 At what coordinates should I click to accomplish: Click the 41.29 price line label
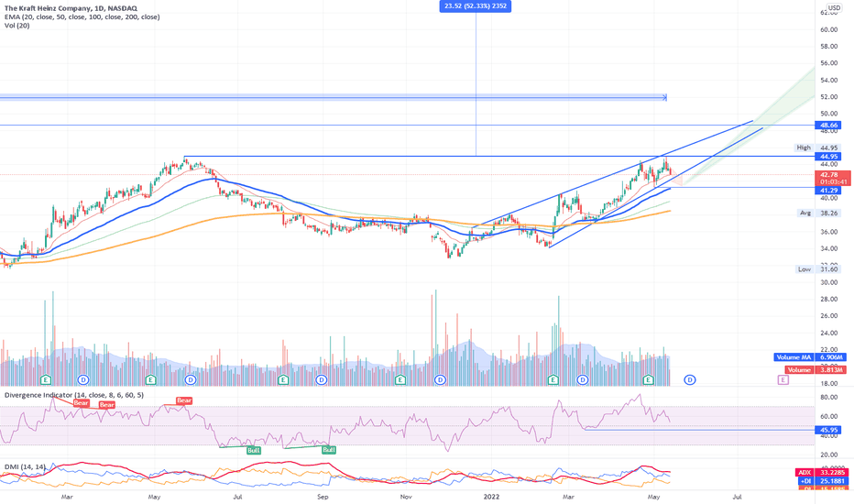(828, 191)
